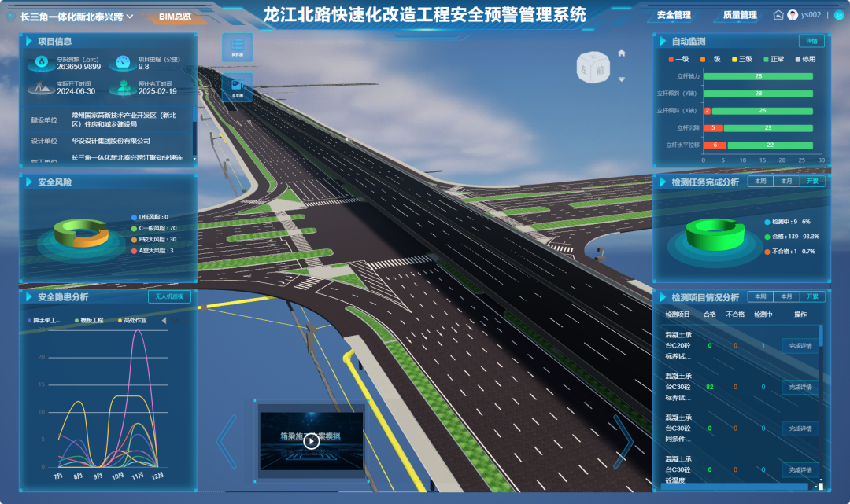Expand the 检测任务完成分析 panel triangle
The width and height of the screenshot is (850, 504).
(x=663, y=182)
